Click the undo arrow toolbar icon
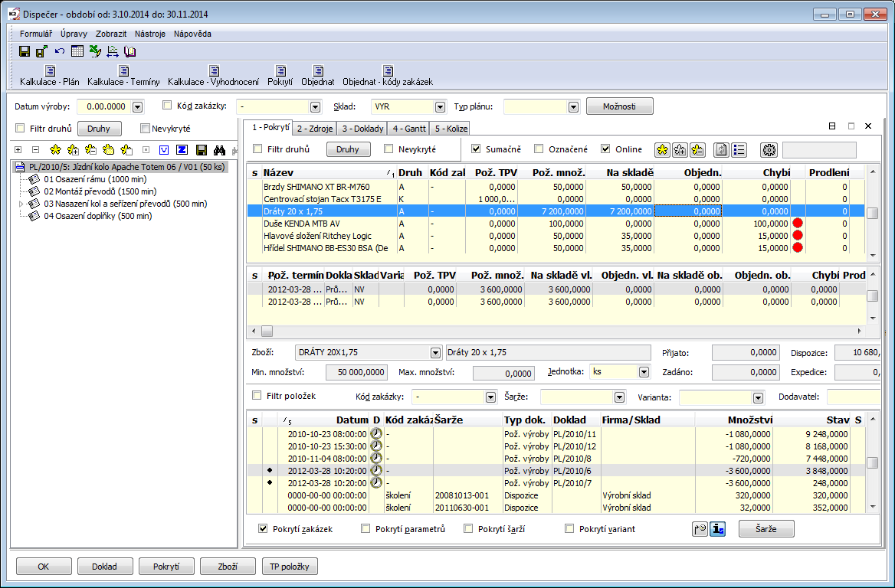 click(x=60, y=51)
